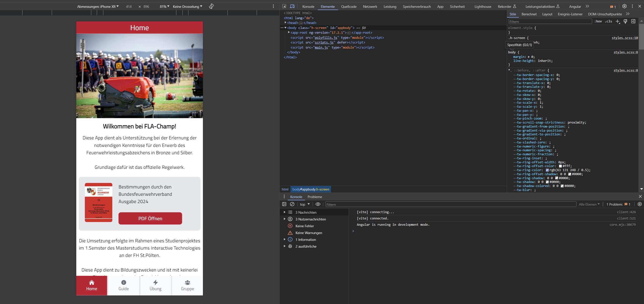Open the core.mjs:30679 source link
Image resolution: width=644 pixels, height=304 pixels.
point(622,224)
